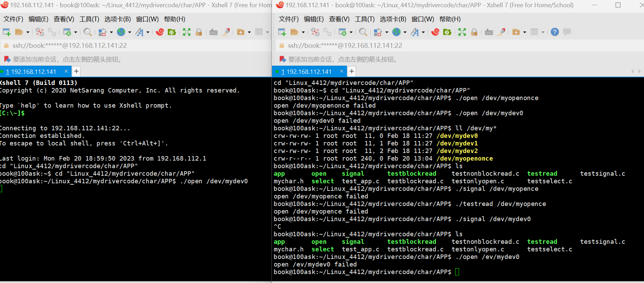Open session Properties icon in left window
Image resolution: width=644 pixels, height=283 pixels.
coord(67,32)
